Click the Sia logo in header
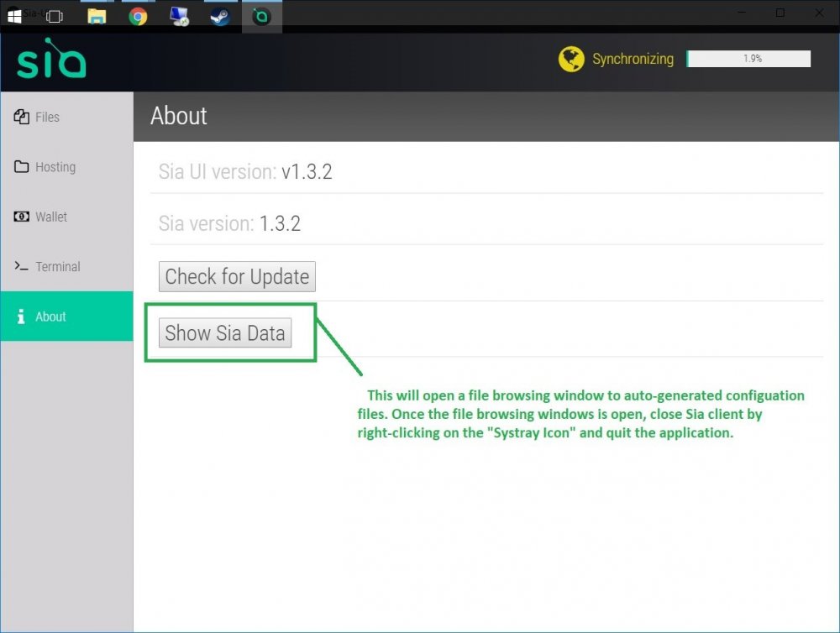This screenshot has height=633, width=840. (51, 59)
